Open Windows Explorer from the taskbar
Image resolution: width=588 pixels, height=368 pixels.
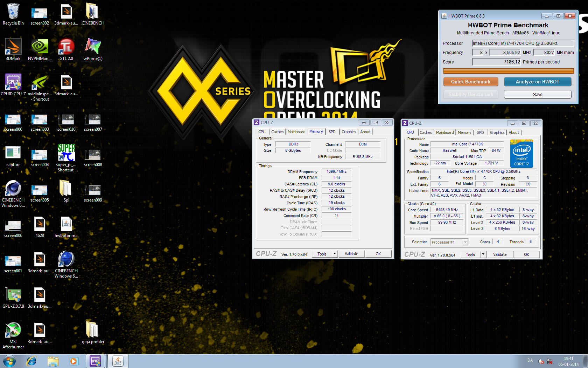53,361
